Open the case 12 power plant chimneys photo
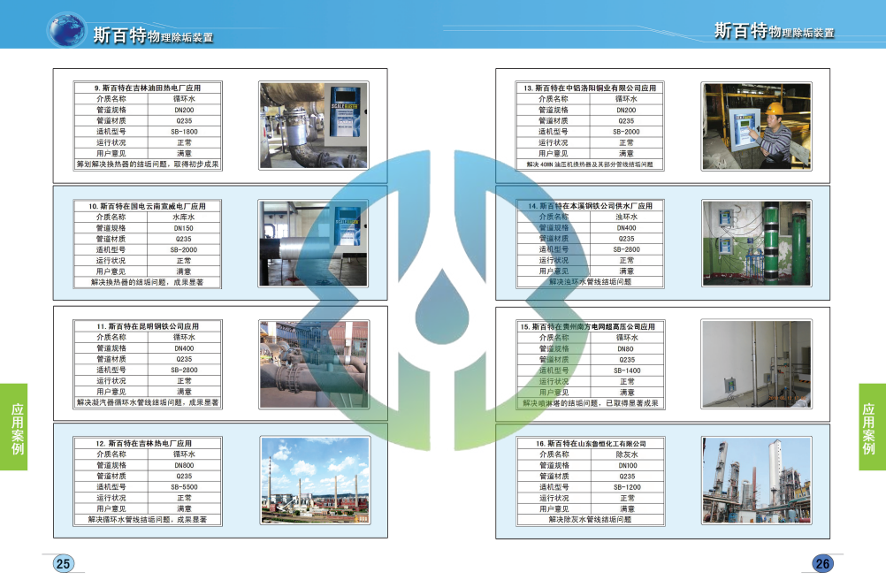 click(x=316, y=481)
